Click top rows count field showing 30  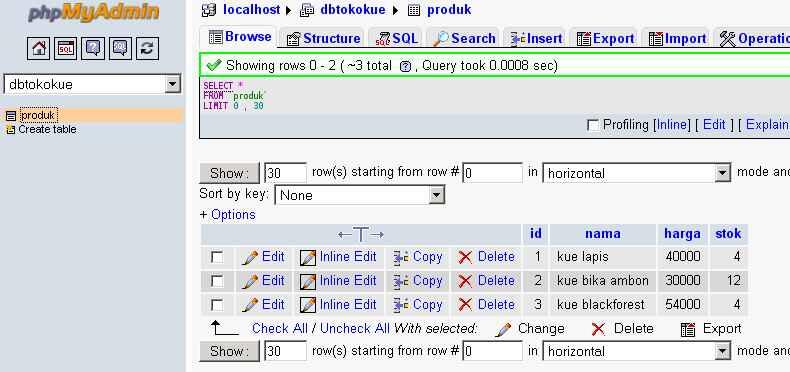coord(285,173)
